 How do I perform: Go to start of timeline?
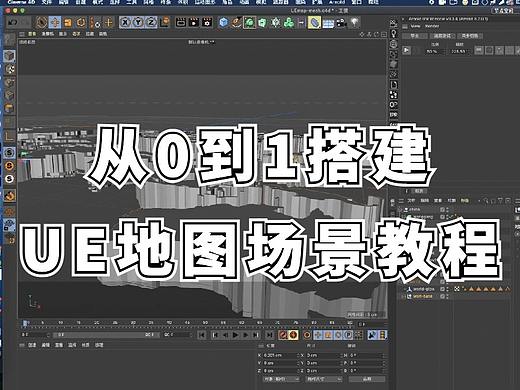pyautogui.click(x=202, y=335)
